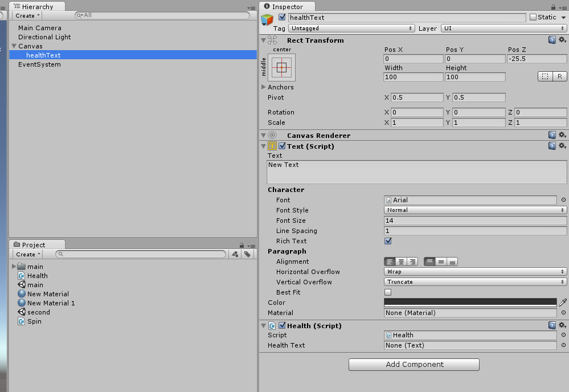Disable the Rich Text checkbox
Viewport: 569px width, 392px height.
pyautogui.click(x=388, y=240)
